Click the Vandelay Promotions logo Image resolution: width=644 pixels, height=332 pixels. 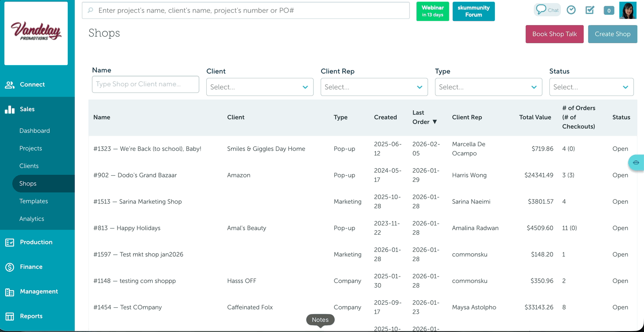[36, 33]
